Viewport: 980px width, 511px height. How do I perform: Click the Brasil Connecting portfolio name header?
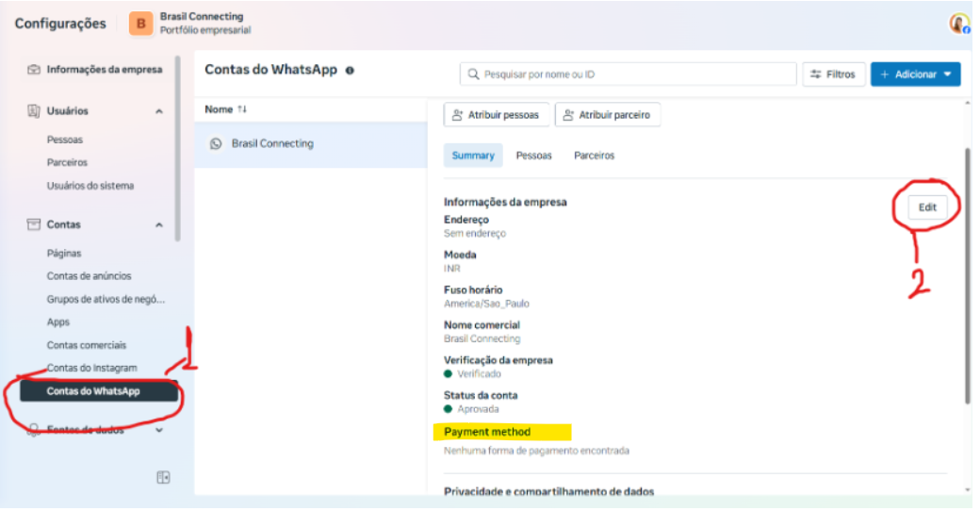pyautogui.click(x=202, y=16)
